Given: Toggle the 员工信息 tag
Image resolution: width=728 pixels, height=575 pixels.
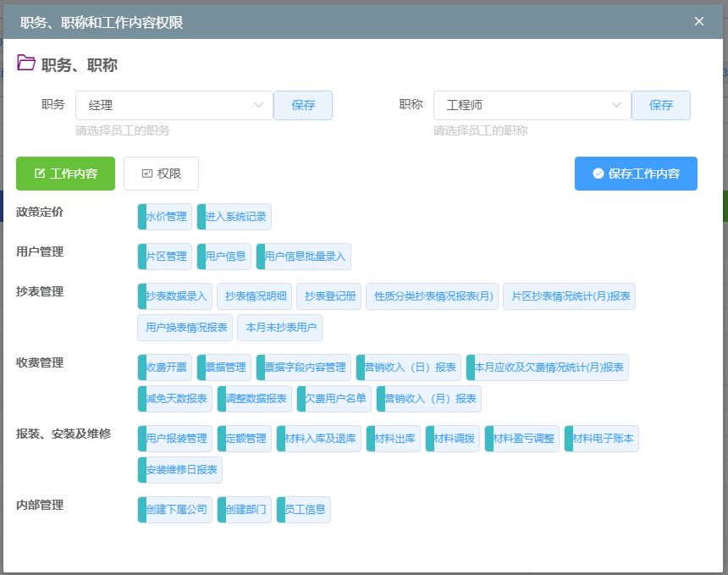Looking at the screenshot, I should tap(304, 510).
